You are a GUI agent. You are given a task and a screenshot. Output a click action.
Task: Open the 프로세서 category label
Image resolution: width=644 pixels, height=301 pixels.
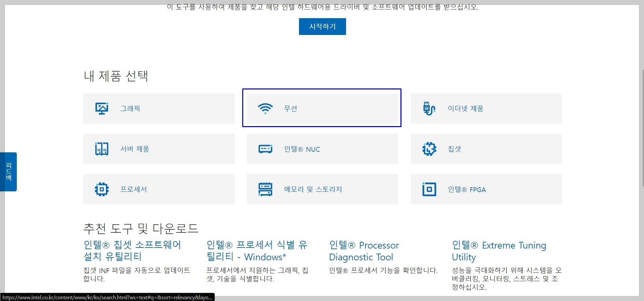134,189
